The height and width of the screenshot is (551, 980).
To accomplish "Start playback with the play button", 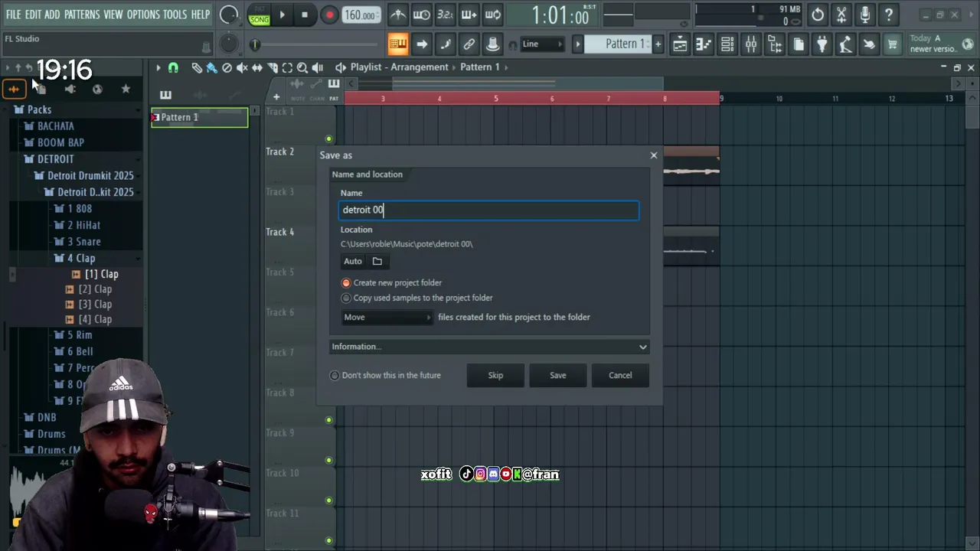I will tap(282, 15).
